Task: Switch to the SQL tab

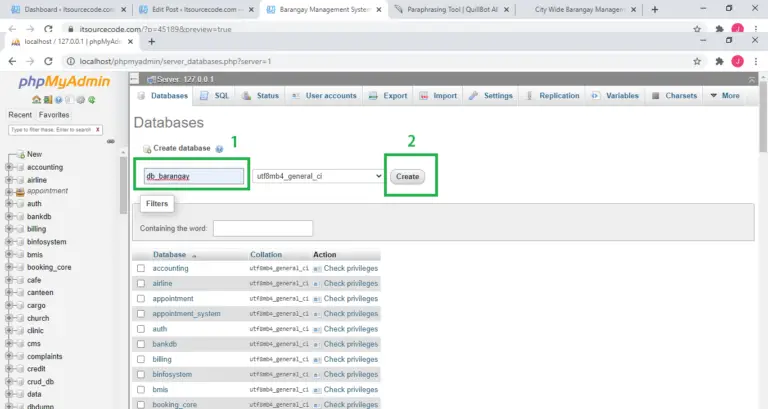Action: point(215,96)
